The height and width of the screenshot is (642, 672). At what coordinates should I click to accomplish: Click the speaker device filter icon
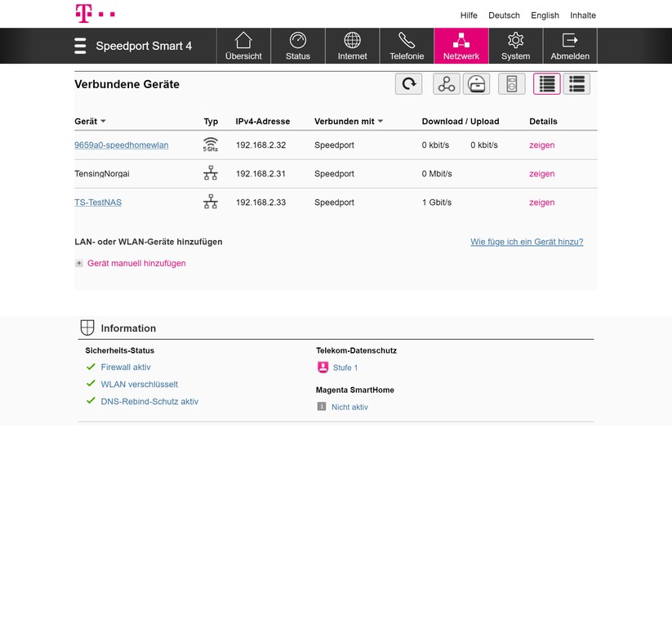(x=512, y=84)
